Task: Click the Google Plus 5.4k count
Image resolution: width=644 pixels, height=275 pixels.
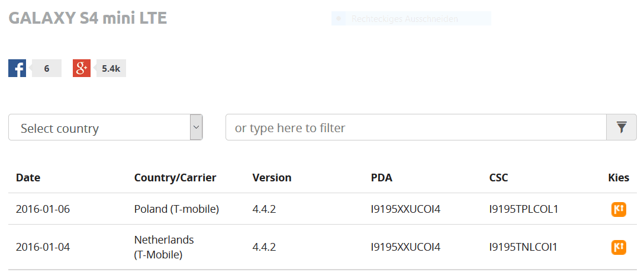Action: point(111,69)
